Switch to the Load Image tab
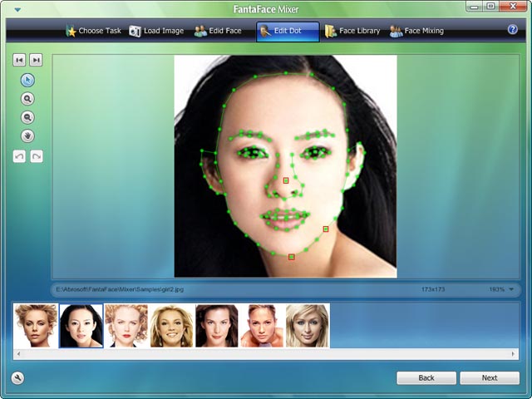This screenshot has height=399, width=532. pyautogui.click(x=156, y=31)
